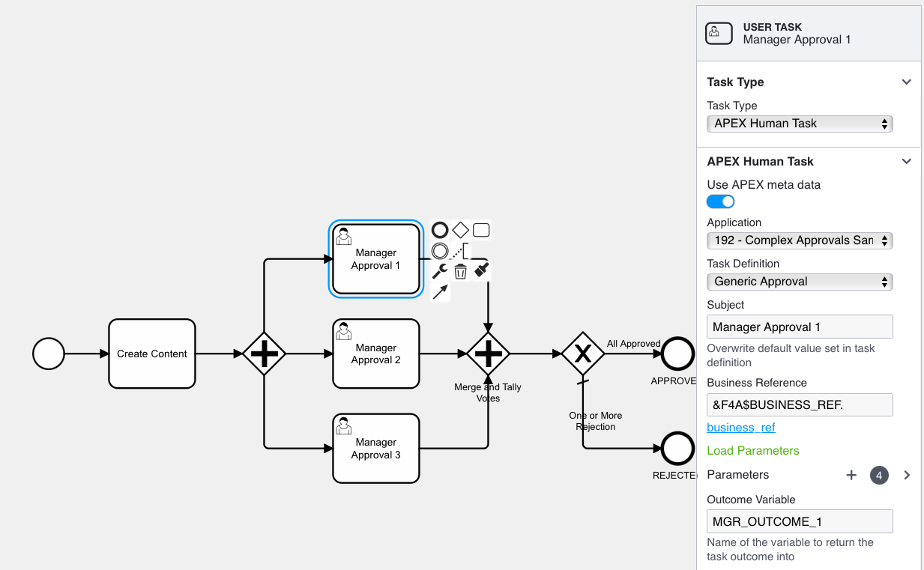This screenshot has width=924, height=570.
Task: Open the Task Definition dropdown
Action: point(800,282)
